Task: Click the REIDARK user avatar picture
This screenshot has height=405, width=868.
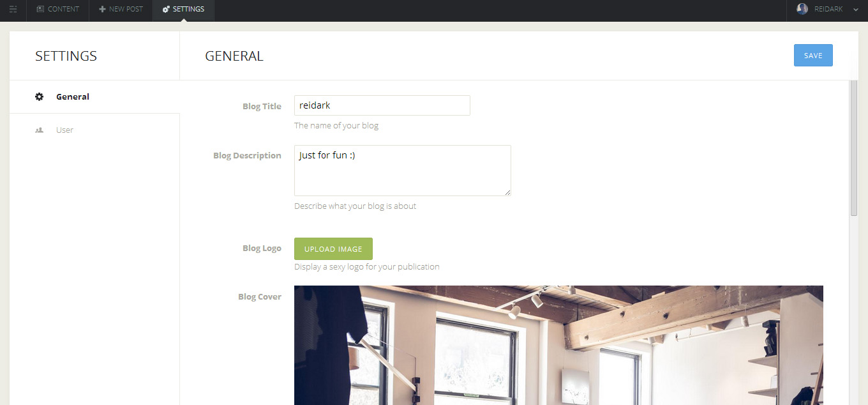Action: pyautogui.click(x=802, y=9)
